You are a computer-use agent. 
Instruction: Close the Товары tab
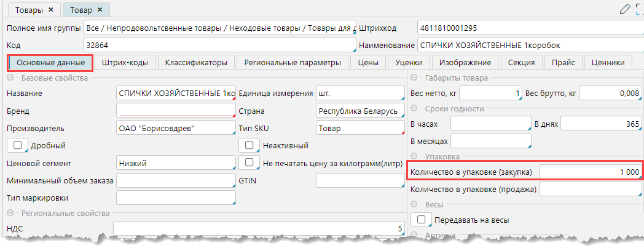(50, 10)
